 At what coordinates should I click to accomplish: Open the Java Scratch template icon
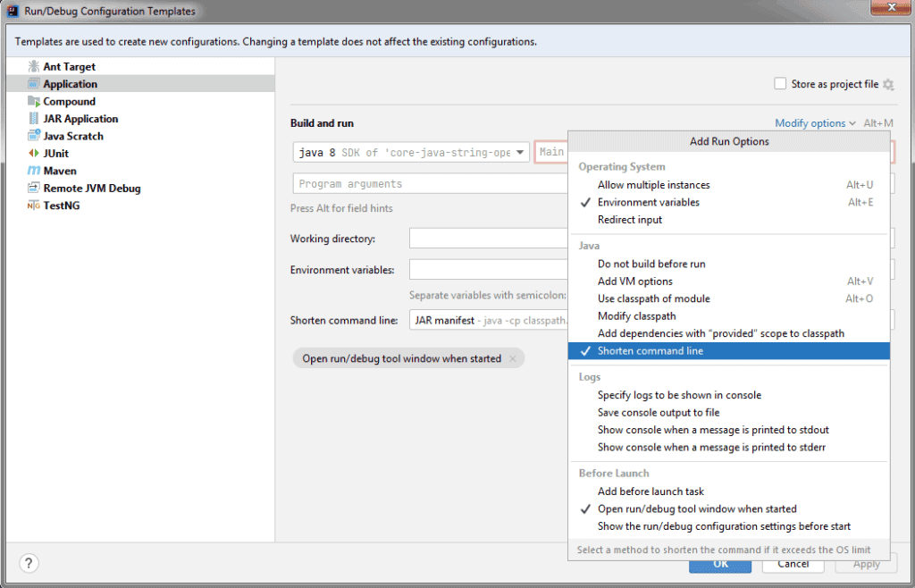click(31, 136)
